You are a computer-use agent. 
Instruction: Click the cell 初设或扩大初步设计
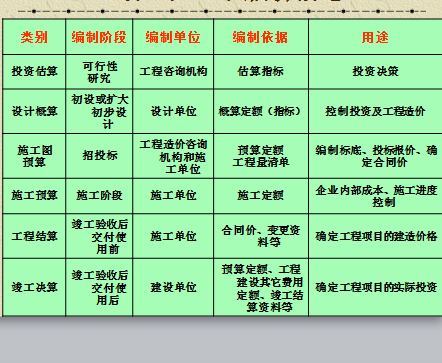pos(99,111)
